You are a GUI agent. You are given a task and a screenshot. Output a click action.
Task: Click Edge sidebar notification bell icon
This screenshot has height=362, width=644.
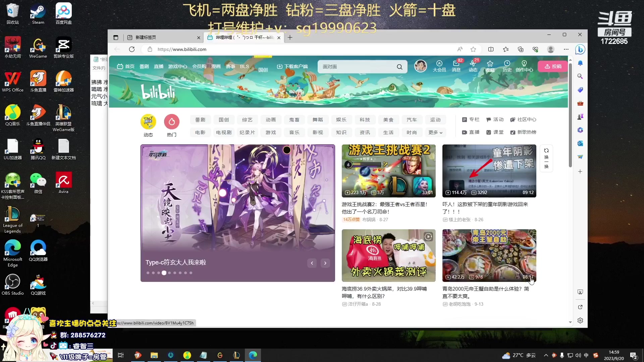point(580,63)
